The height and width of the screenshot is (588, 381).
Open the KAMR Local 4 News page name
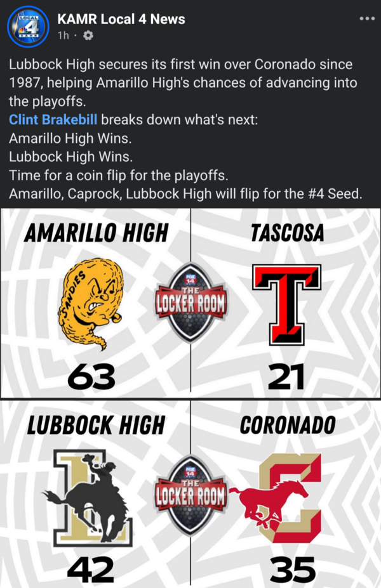coord(121,19)
